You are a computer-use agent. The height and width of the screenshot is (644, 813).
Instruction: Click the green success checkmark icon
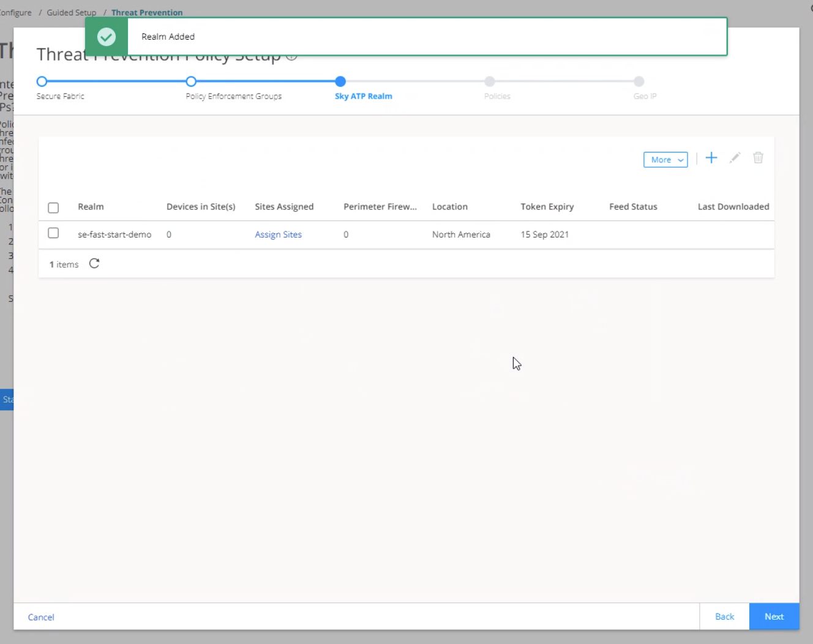tap(107, 37)
